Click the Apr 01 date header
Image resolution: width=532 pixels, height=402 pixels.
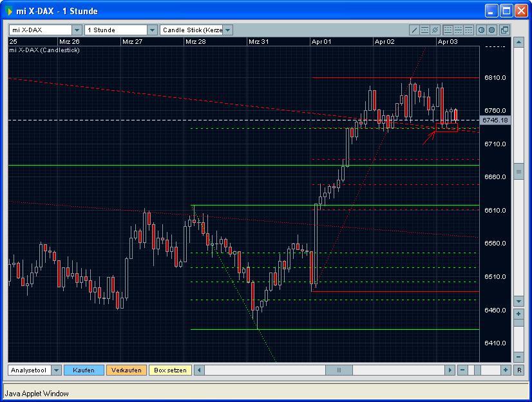(321, 42)
